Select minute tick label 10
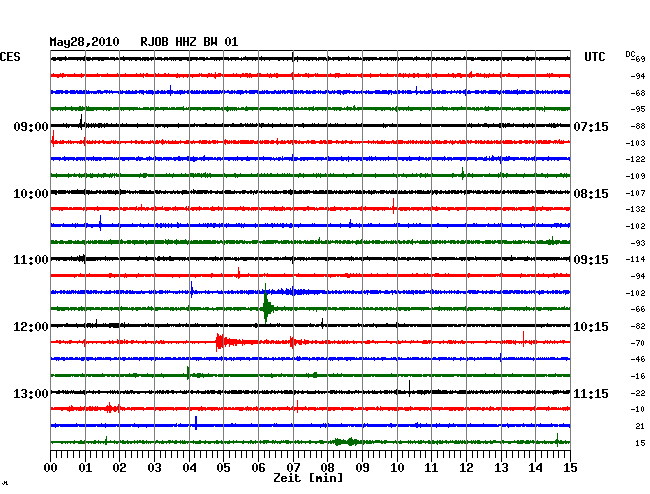 point(397,468)
